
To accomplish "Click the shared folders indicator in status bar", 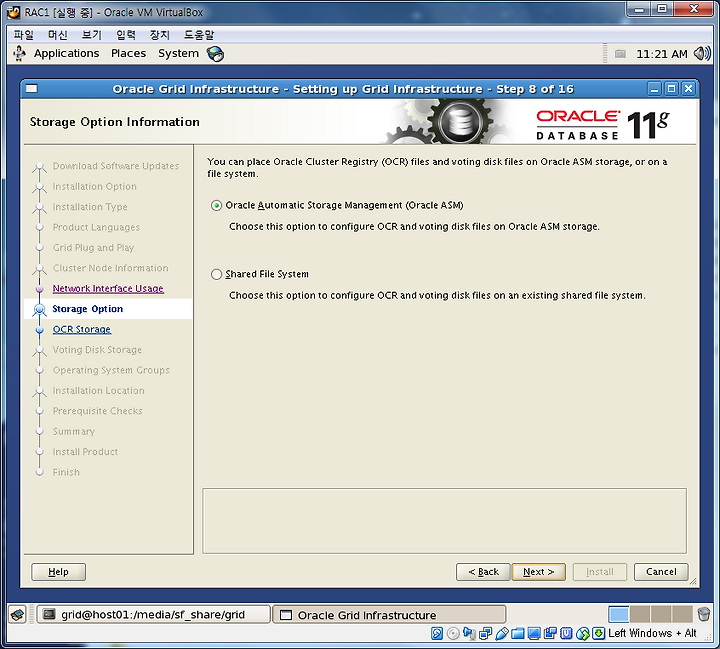I will click(x=518, y=634).
